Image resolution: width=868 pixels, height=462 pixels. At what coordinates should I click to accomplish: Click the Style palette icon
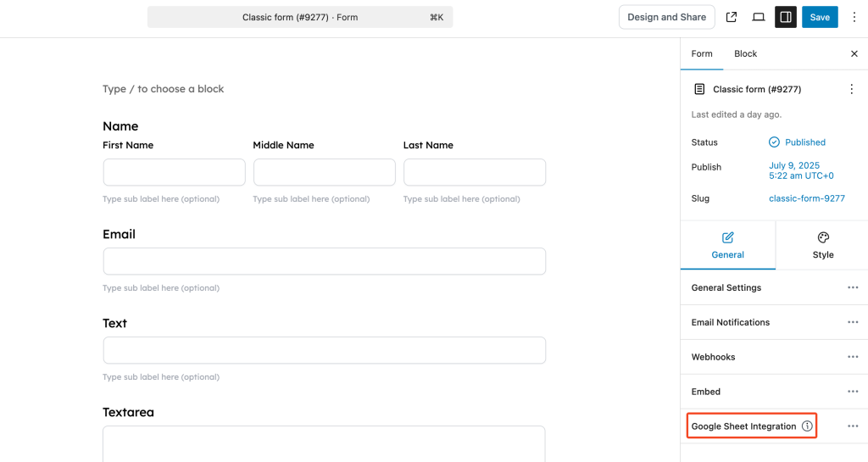tap(823, 237)
